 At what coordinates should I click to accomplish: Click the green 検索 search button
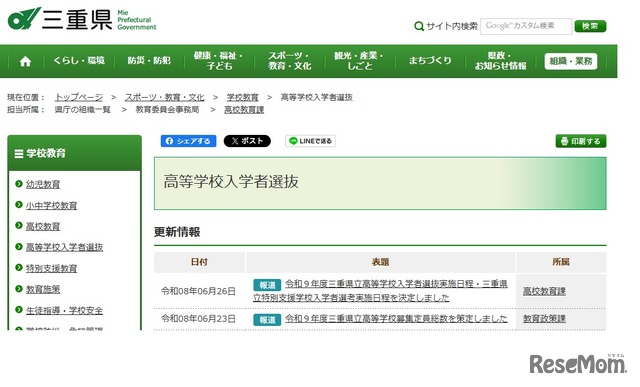590,26
